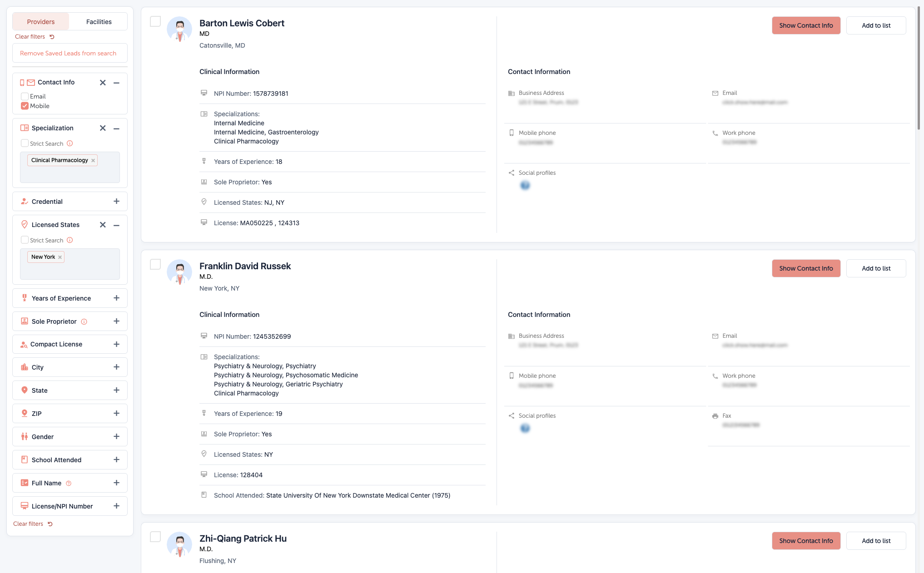Select Barton Lewis Cobert's checkbox

pos(155,22)
